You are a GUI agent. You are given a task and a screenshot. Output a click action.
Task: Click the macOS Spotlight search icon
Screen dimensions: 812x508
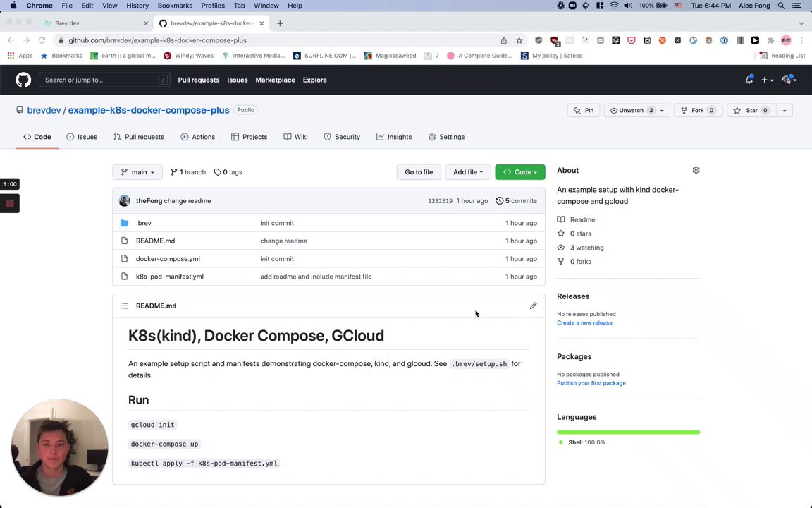click(781, 6)
